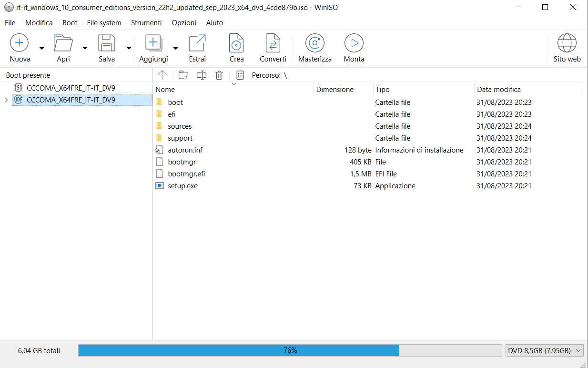
Task: Click the Nuova new-image toolbar icon
Action: click(x=19, y=42)
